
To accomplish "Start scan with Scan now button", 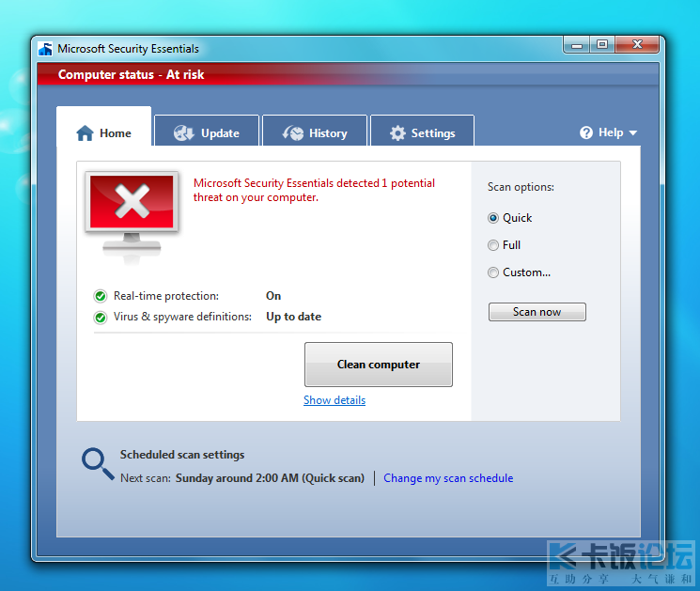I will [x=537, y=312].
